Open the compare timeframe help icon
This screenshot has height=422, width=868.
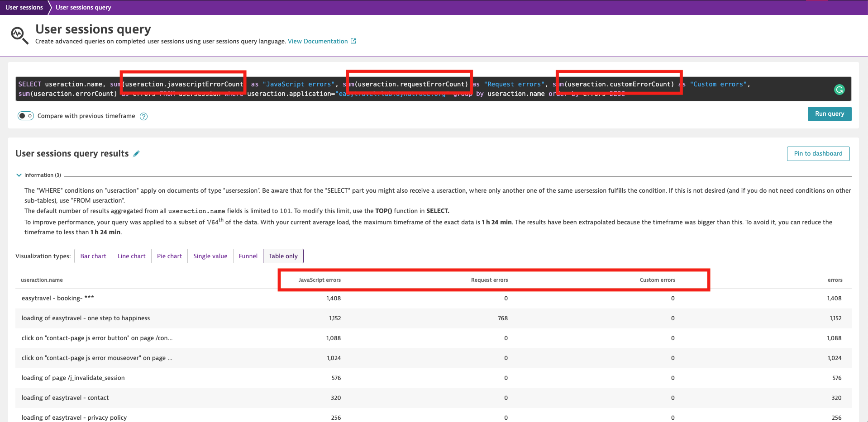coord(143,116)
